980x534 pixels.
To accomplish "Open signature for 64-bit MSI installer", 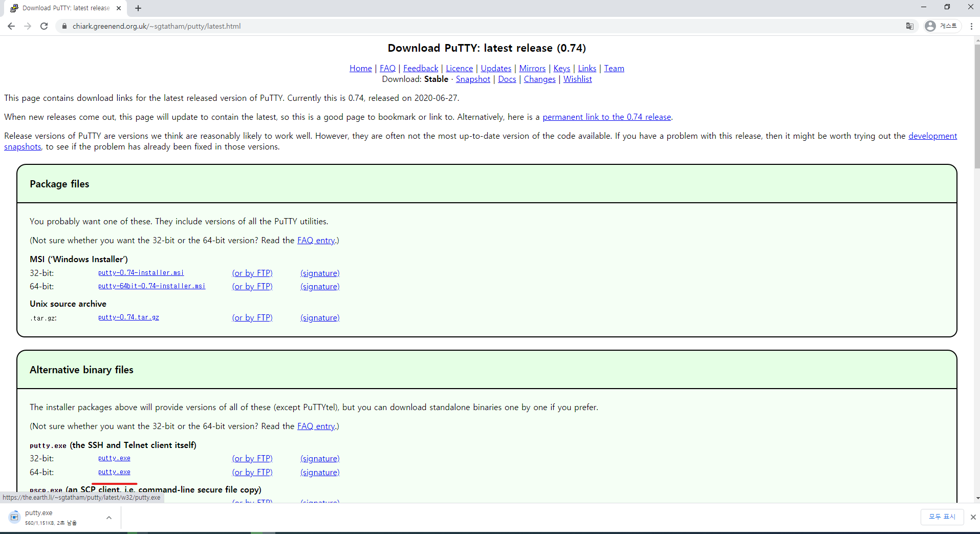I will 320,286.
